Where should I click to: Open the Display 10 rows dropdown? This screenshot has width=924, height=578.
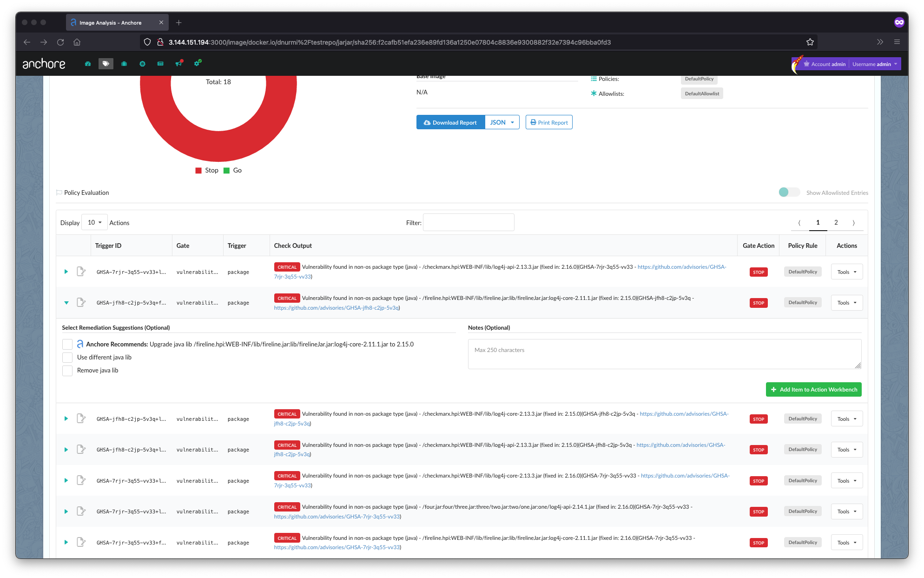pos(94,223)
